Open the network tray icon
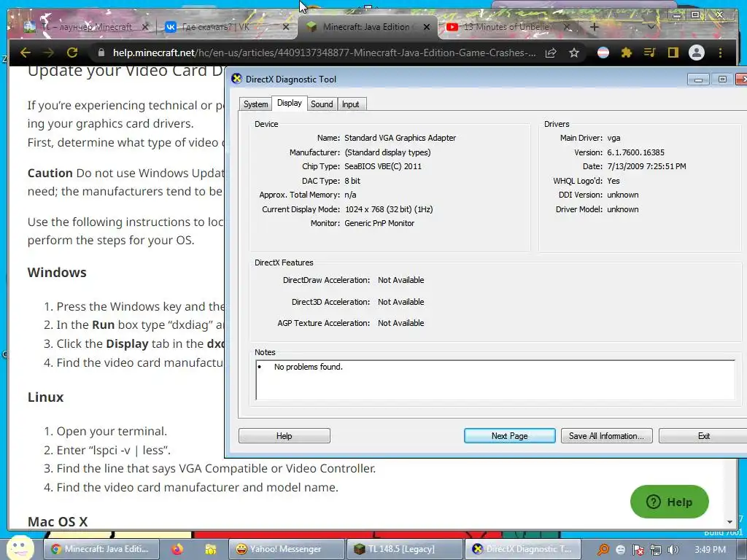The image size is (747, 560). [656, 550]
